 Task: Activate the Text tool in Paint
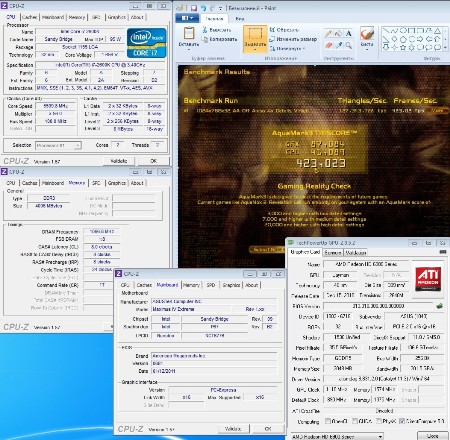pyautogui.click(x=348, y=33)
